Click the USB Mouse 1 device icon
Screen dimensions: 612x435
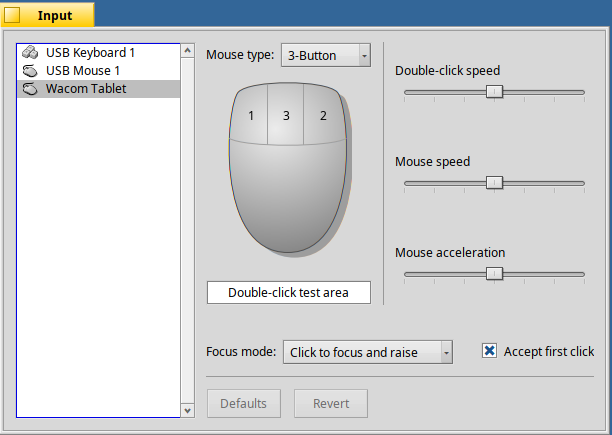click(30, 71)
